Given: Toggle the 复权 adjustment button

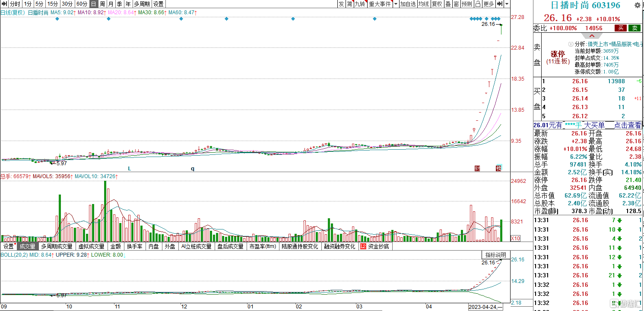Looking at the screenshot, I should click(437, 4).
